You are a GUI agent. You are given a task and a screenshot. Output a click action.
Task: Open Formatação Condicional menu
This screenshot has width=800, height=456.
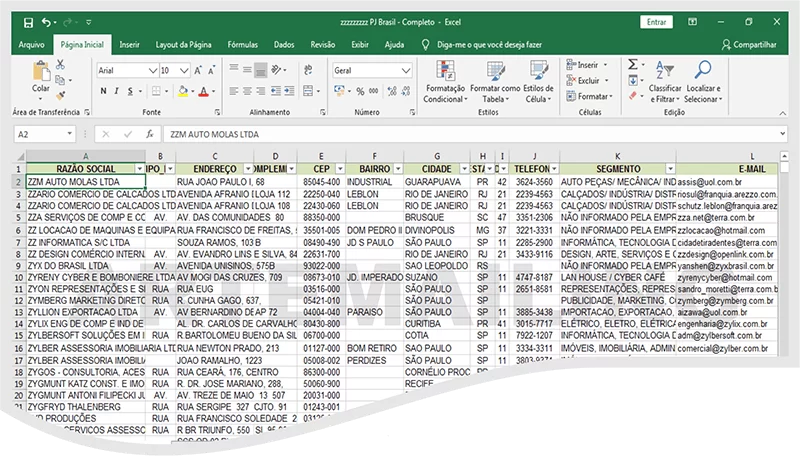click(x=445, y=82)
